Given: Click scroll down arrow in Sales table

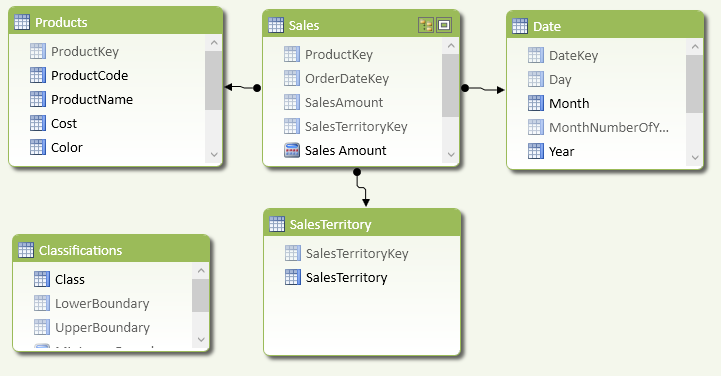Looking at the screenshot, I should [x=451, y=155].
